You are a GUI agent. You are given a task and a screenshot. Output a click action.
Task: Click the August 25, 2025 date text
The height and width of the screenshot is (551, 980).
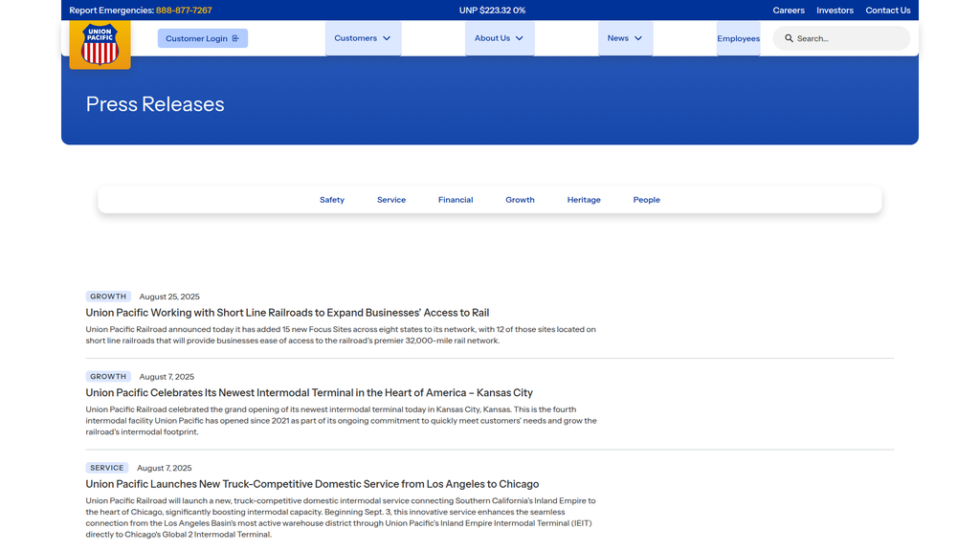point(169,297)
